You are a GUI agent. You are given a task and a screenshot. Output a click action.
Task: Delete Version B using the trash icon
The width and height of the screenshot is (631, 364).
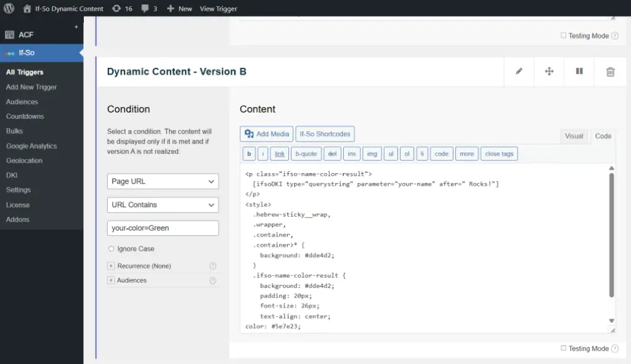tap(610, 72)
